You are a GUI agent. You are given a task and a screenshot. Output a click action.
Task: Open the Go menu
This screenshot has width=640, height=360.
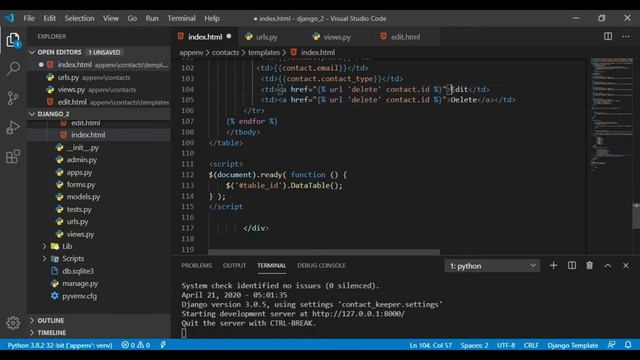click(x=132, y=18)
